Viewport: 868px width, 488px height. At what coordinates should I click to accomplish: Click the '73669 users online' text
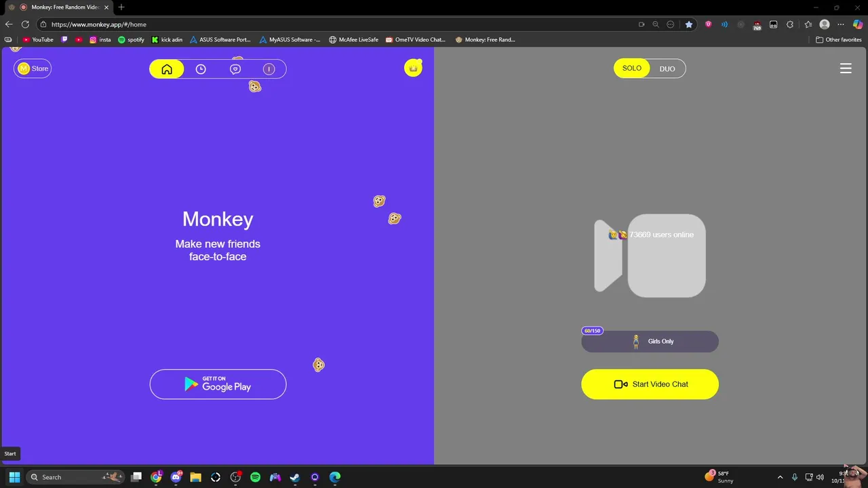coord(661,235)
